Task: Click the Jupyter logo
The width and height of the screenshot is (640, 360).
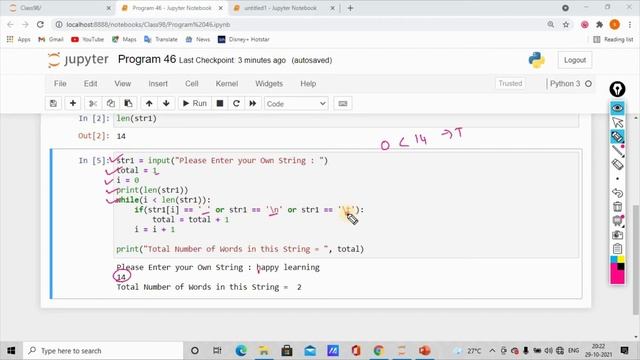Action: (78, 60)
